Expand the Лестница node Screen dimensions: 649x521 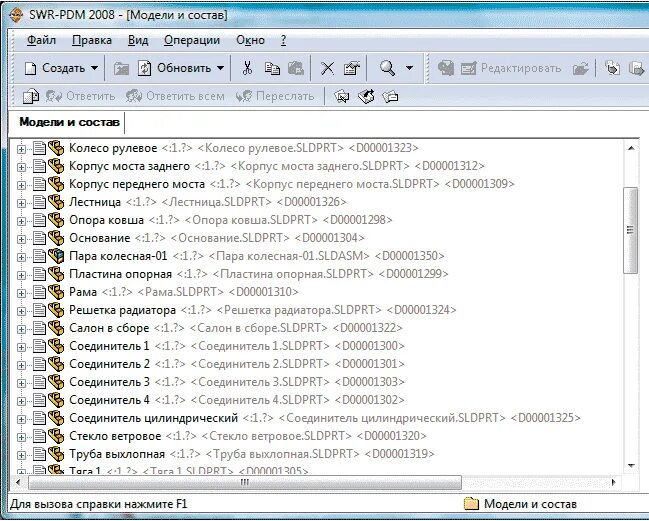pyautogui.click(x=22, y=203)
